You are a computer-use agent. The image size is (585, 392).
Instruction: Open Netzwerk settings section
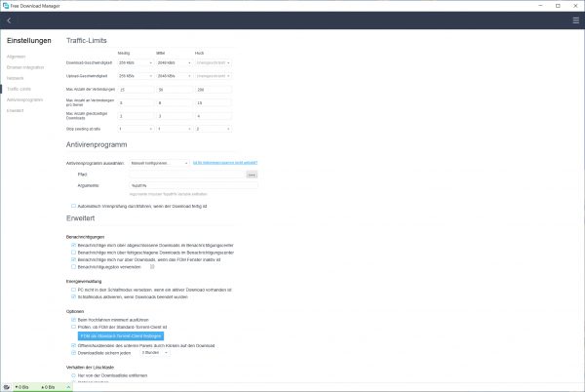[x=15, y=78]
